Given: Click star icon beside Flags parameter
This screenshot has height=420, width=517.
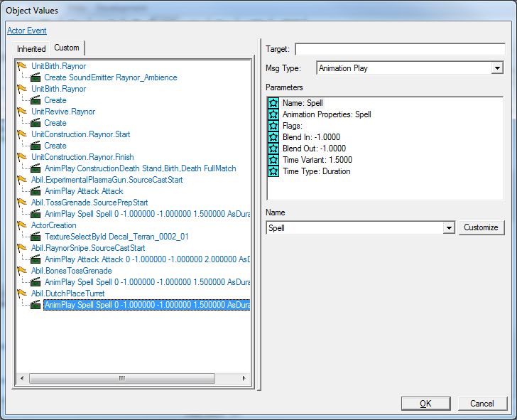Looking at the screenshot, I should pos(273,126).
